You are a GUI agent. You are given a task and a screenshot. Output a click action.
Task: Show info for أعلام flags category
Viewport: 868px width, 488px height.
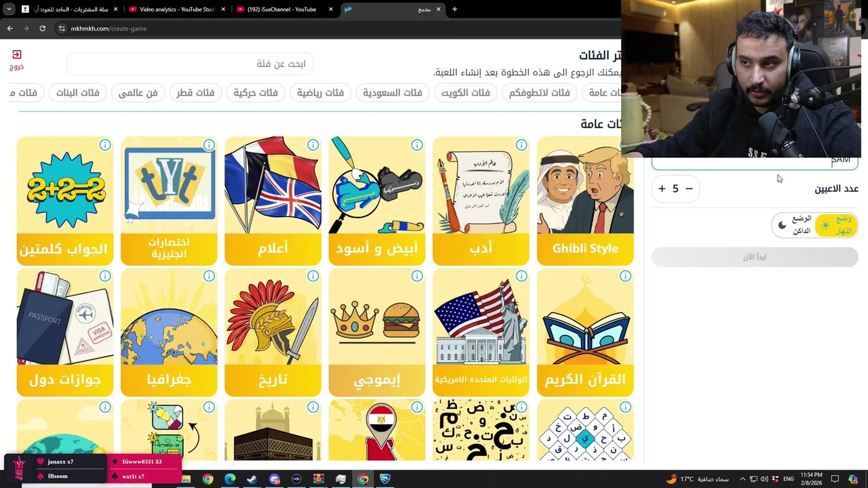(313, 145)
